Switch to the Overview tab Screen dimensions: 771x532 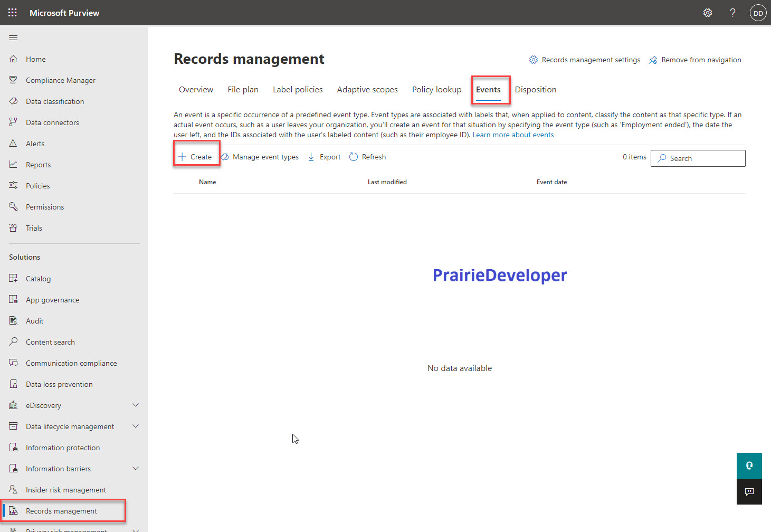coord(196,90)
